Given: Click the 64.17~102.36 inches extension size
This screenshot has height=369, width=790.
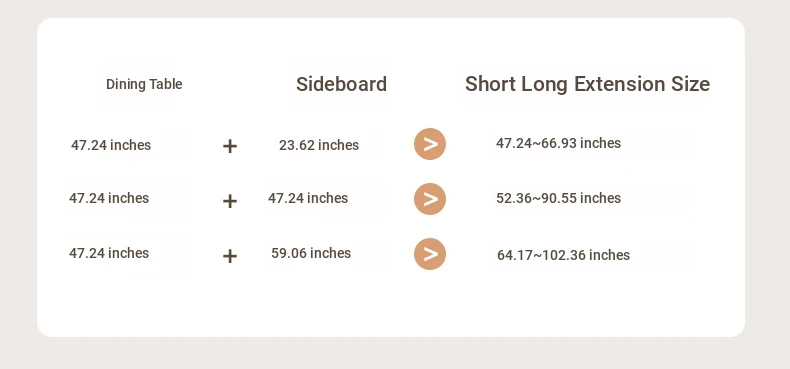Looking at the screenshot, I should coord(563,255).
